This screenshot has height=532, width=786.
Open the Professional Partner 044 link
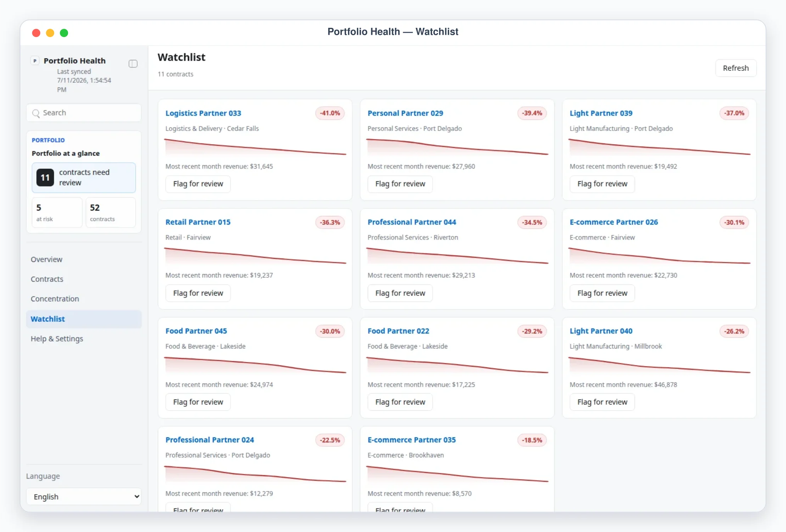[412, 222]
